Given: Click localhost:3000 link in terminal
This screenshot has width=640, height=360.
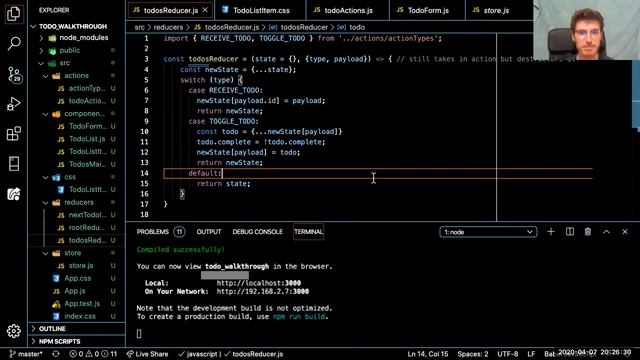Looking at the screenshot, I should [259, 283].
